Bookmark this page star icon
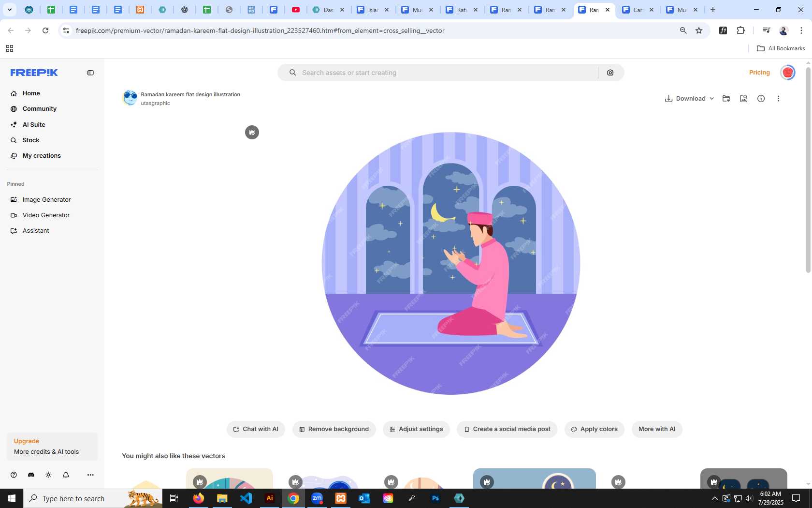Screen dimensions: 812x508 tap(699, 30)
